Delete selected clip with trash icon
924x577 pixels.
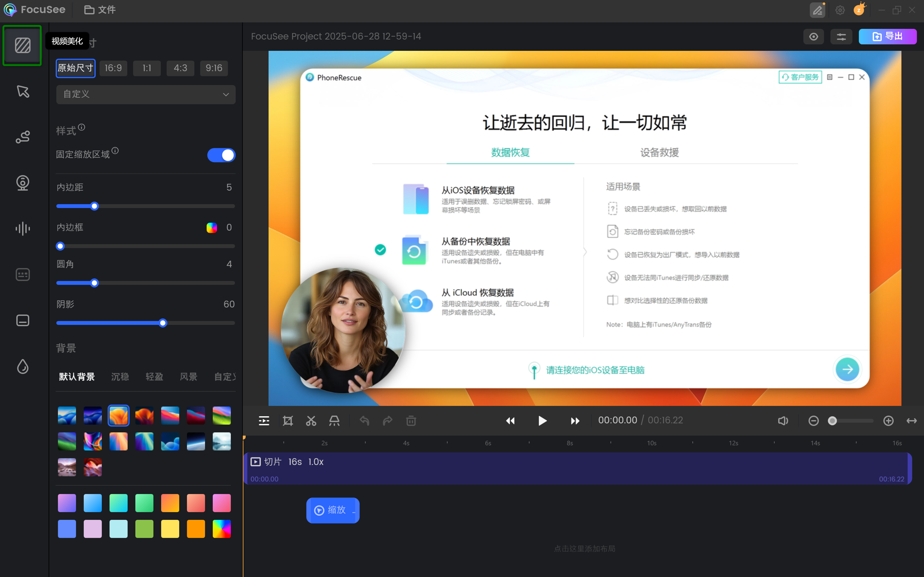tap(411, 421)
